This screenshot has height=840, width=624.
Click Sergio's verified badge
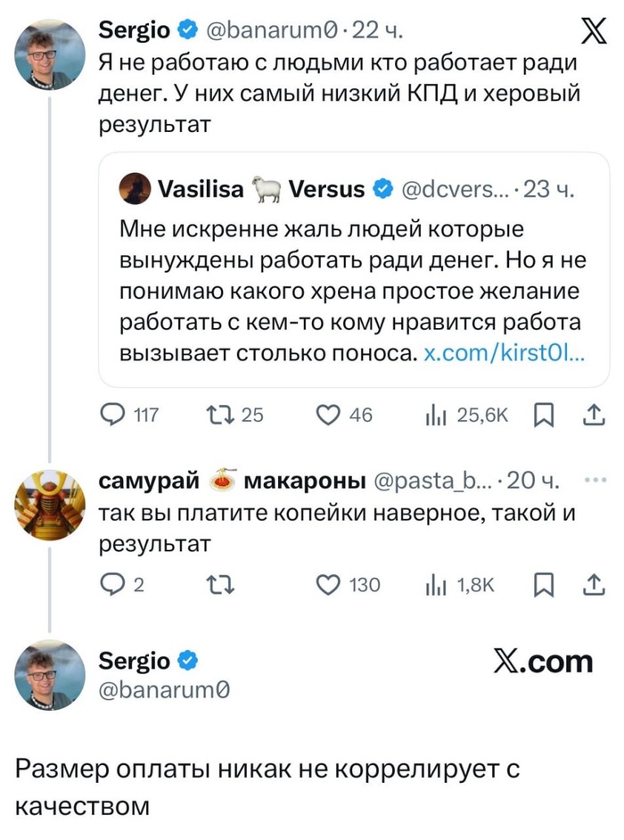click(x=186, y=29)
